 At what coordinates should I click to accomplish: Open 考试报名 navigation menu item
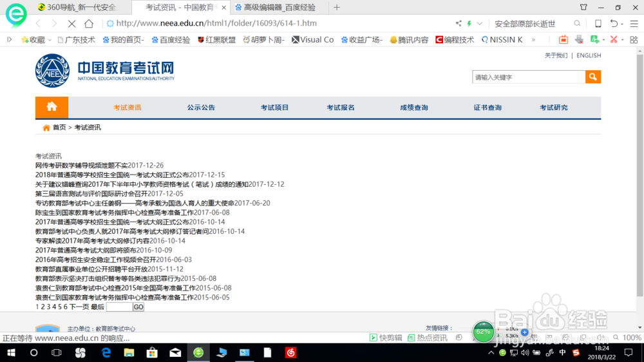[x=341, y=107]
